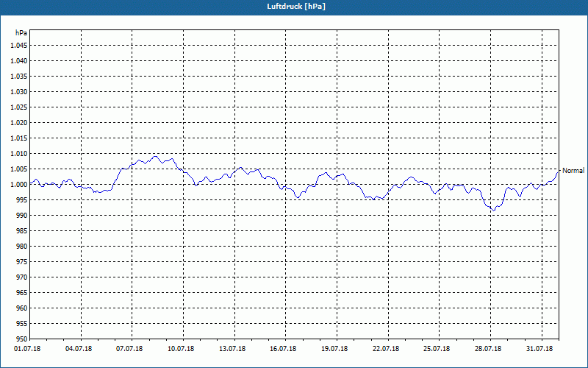Image resolution: width=588 pixels, height=368 pixels.
Task: Click the 960 axis value
Action: coord(23,308)
